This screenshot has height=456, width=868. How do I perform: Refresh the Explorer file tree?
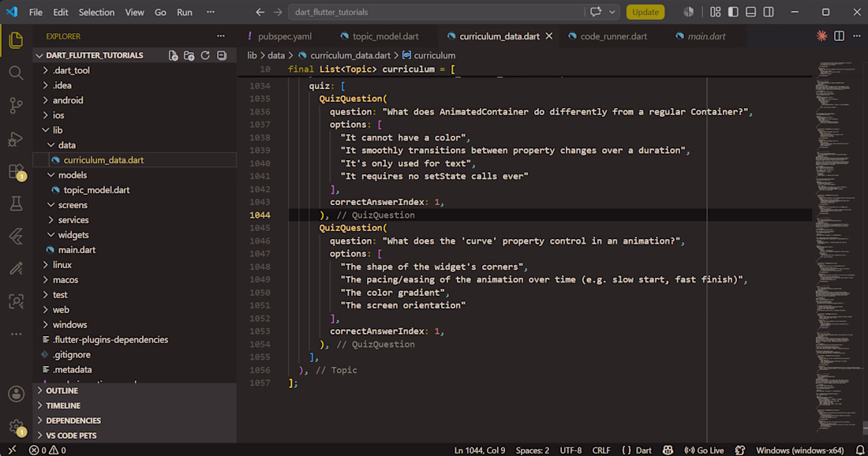(x=205, y=55)
